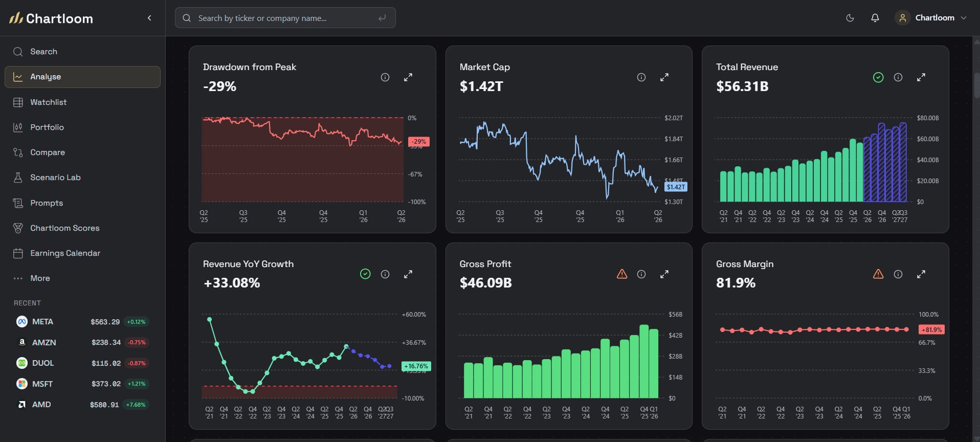
Task: Expand the Gross Profit chart
Action: click(x=664, y=274)
